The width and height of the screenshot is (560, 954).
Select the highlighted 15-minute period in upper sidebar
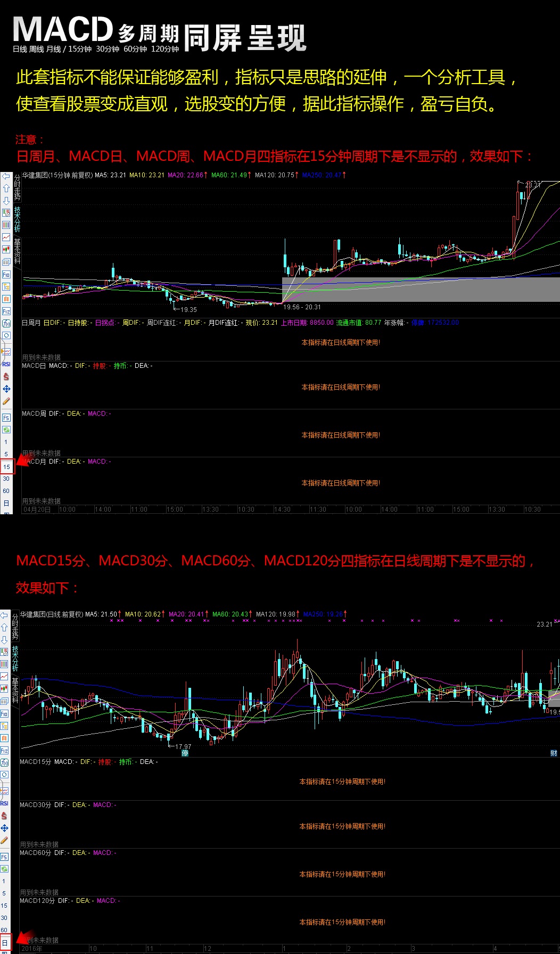click(x=6, y=467)
